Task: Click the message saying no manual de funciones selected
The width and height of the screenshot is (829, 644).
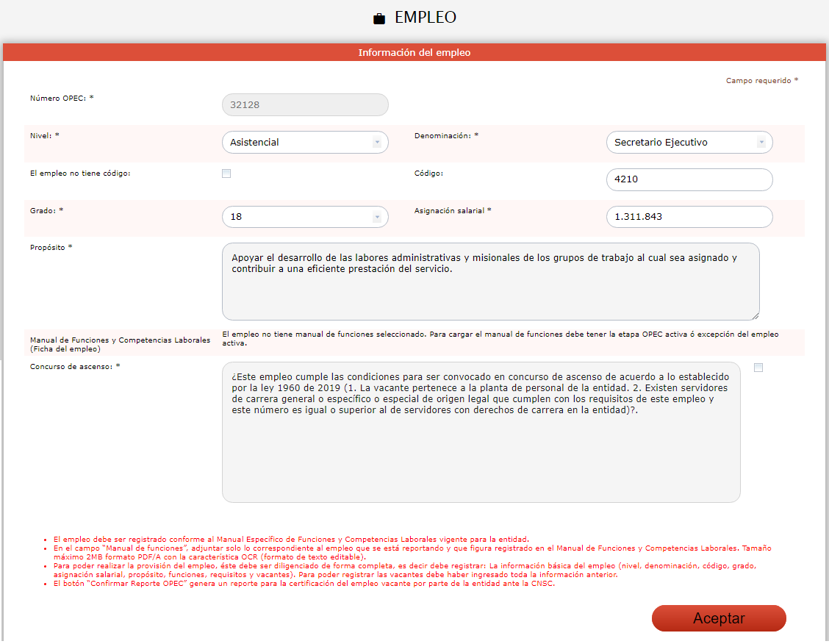Action: click(500, 339)
